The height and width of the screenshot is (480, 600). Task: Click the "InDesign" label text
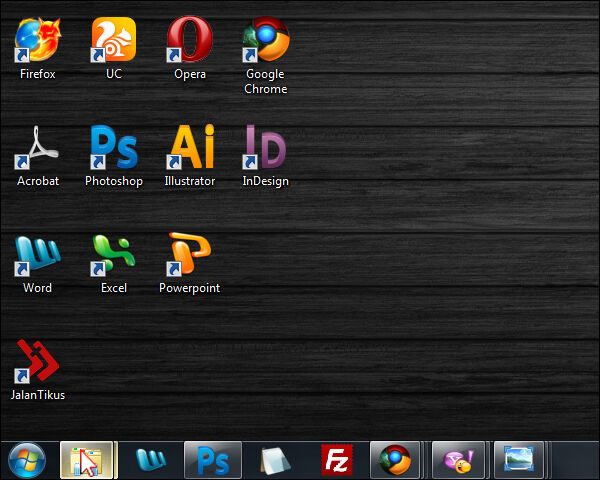pos(266,181)
